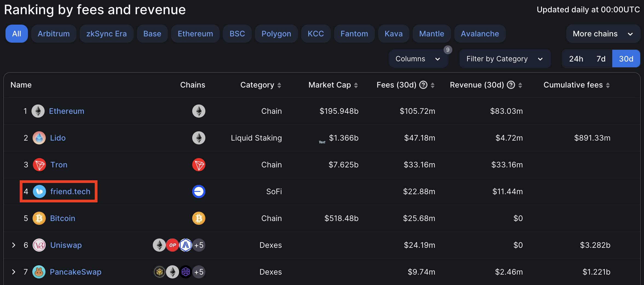Click the Bitcoin logo next to its name
Viewport: 644px width, 285px height.
click(x=39, y=218)
